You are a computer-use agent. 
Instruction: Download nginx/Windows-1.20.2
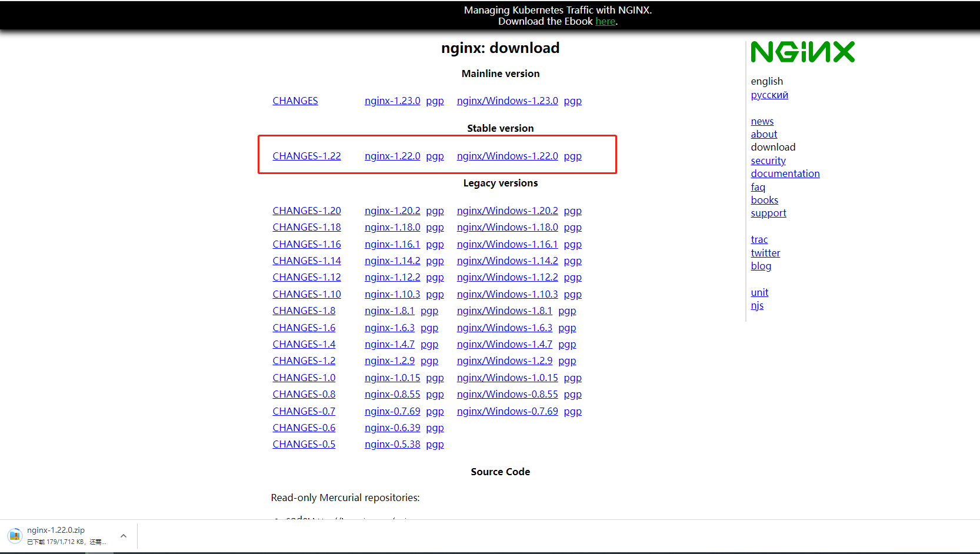point(508,211)
